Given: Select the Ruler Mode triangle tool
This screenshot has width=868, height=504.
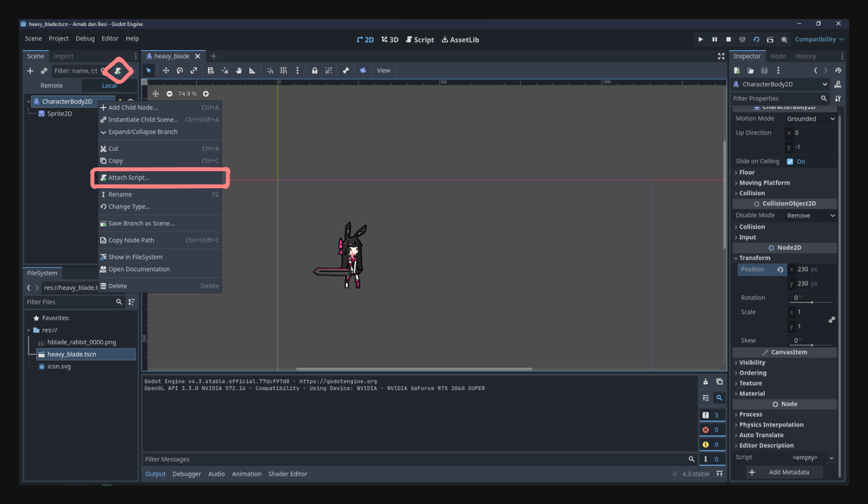Looking at the screenshot, I should coord(253,70).
